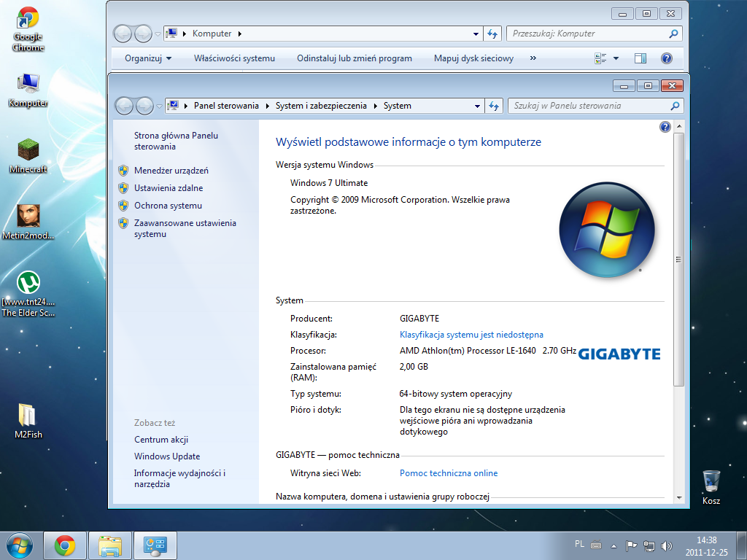Open Google Chrome desktop shortcut
The height and width of the screenshot is (560, 747).
coord(28,28)
